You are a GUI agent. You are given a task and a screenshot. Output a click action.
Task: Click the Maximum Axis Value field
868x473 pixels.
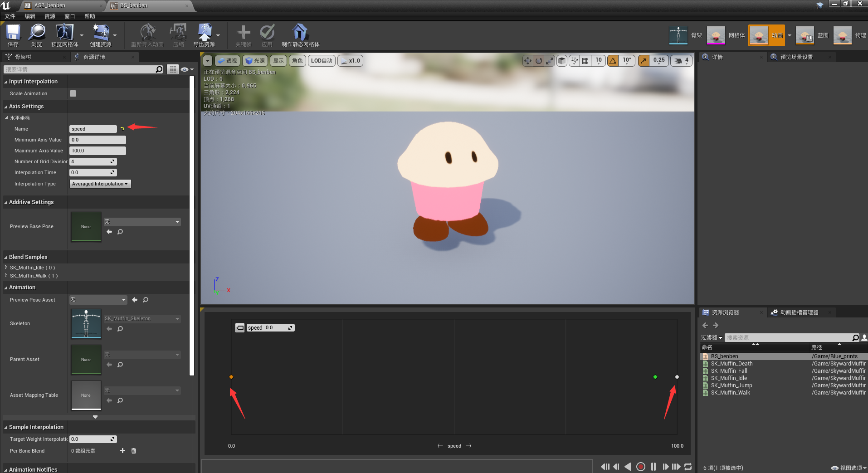98,151
